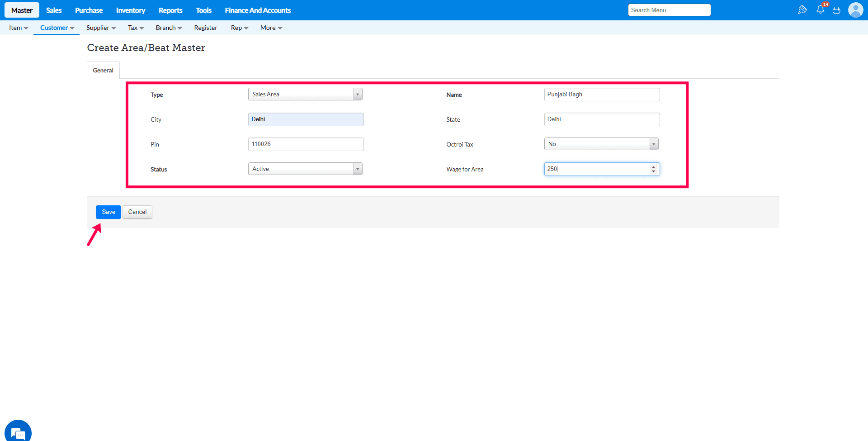Click the Save button
This screenshot has height=441, width=868.
pyautogui.click(x=108, y=212)
